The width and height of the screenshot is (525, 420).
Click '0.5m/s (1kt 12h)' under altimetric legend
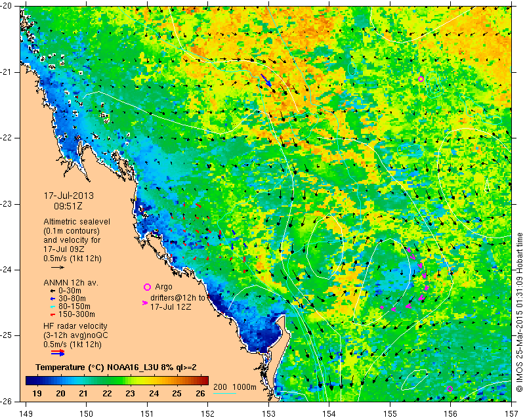click(x=72, y=259)
